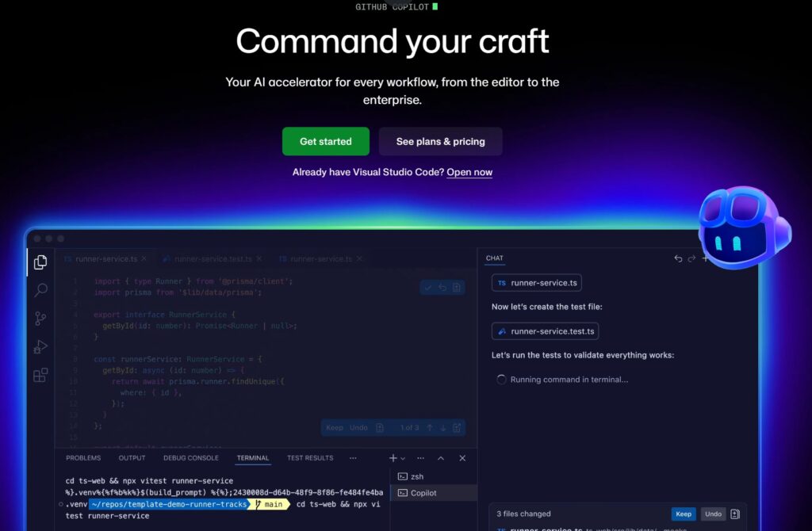
Task: Follow the Open now link
Action: tap(469, 172)
